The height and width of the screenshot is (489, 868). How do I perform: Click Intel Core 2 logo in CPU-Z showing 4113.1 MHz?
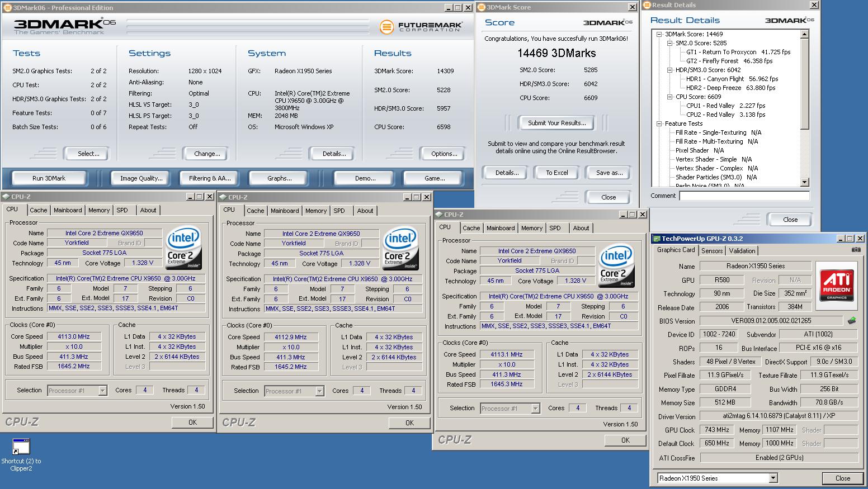tap(617, 265)
